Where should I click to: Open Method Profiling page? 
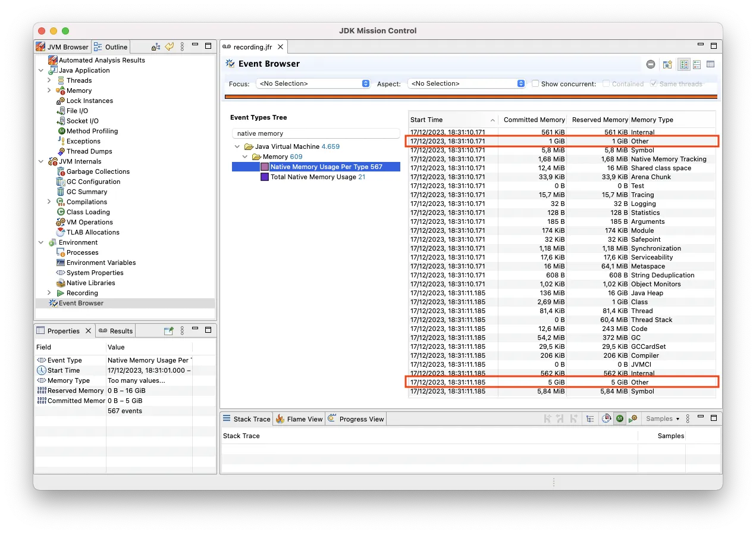pos(92,131)
